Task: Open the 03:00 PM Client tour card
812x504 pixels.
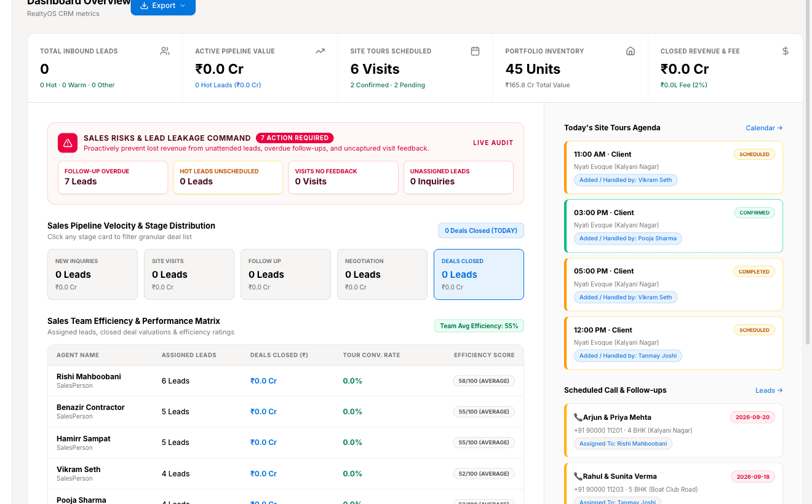Action: coord(674,226)
